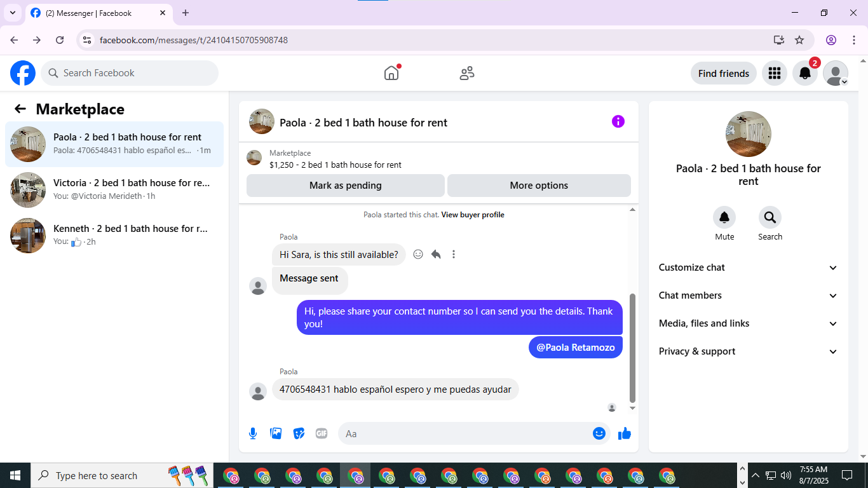Open more options dots on Paola's message
868x488 pixels.
click(454, 254)
